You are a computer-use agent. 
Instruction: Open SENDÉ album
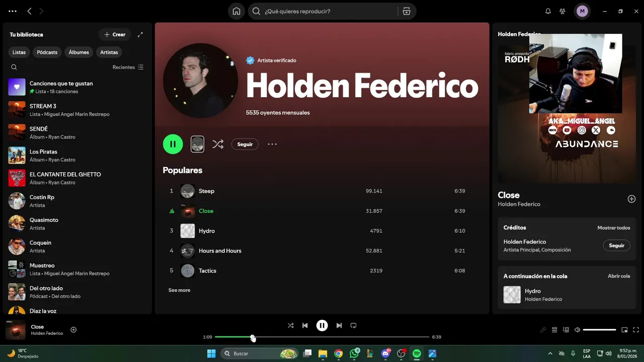78,133
